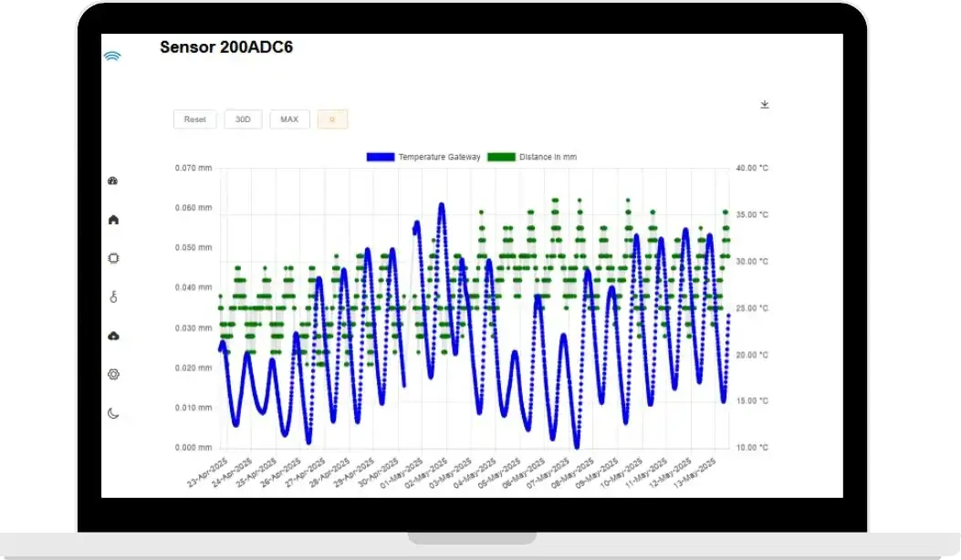Toggle dark mode with the moon icon
961x560 pixels.
point(113,413)
